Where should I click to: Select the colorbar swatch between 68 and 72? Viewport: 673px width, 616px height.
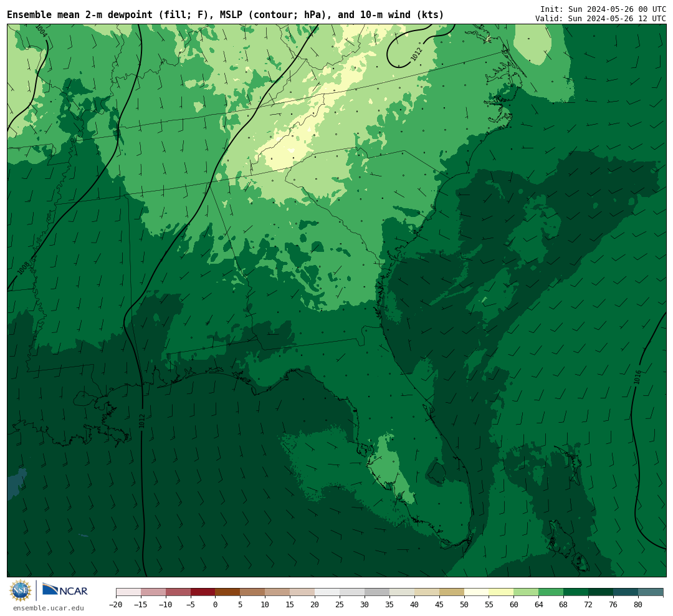coord(576,592)
